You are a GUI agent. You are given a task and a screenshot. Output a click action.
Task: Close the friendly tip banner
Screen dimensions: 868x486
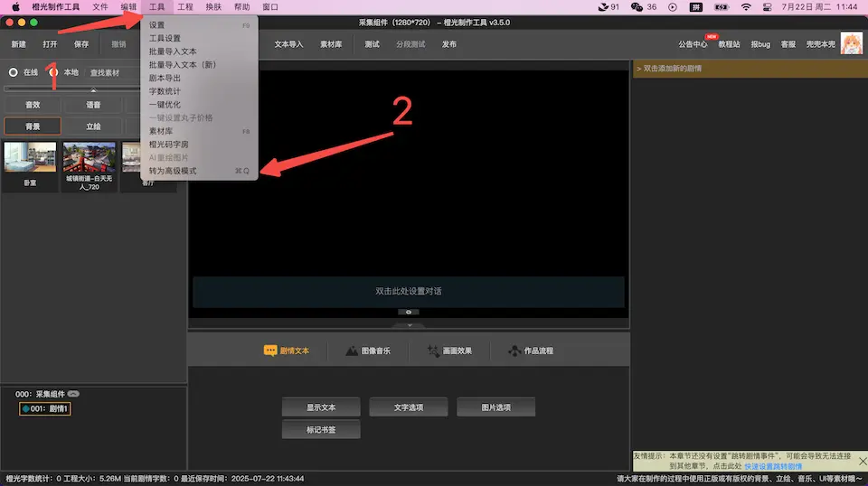point(863,461)
